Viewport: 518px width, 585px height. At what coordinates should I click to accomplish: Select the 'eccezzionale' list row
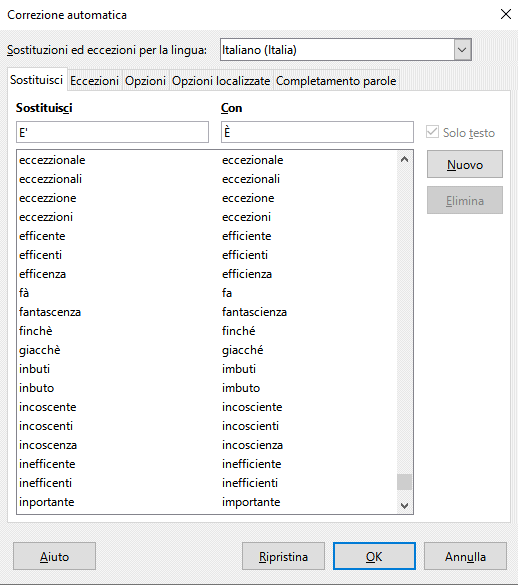pos(207,160)
